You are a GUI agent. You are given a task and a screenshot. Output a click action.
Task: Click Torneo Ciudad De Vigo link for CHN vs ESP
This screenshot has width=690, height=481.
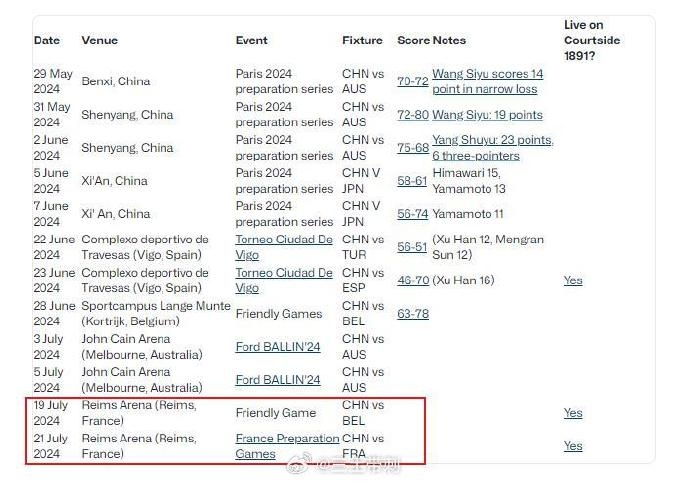pyautogui.click(x=284, y=273)
